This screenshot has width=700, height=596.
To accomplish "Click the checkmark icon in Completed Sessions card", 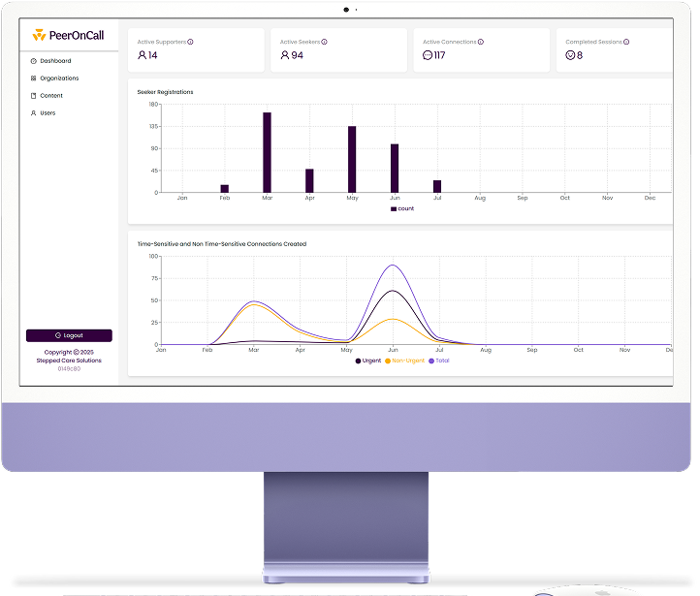I will [x=570, y=55].
